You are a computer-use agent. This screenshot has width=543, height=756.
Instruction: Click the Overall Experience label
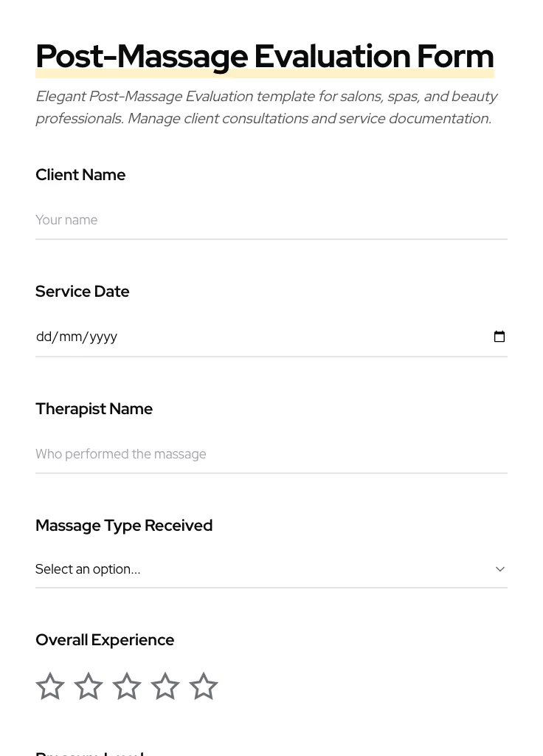tap(105, 640)
